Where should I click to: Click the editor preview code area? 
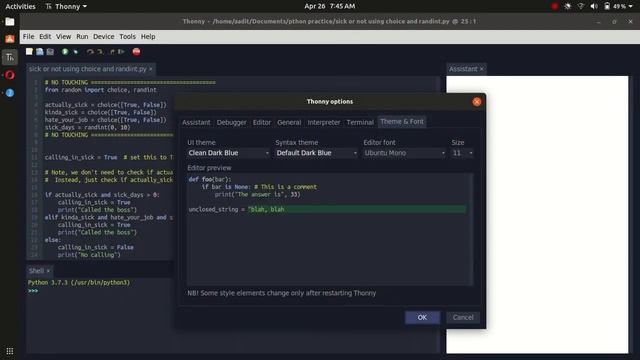coord(330,229)
